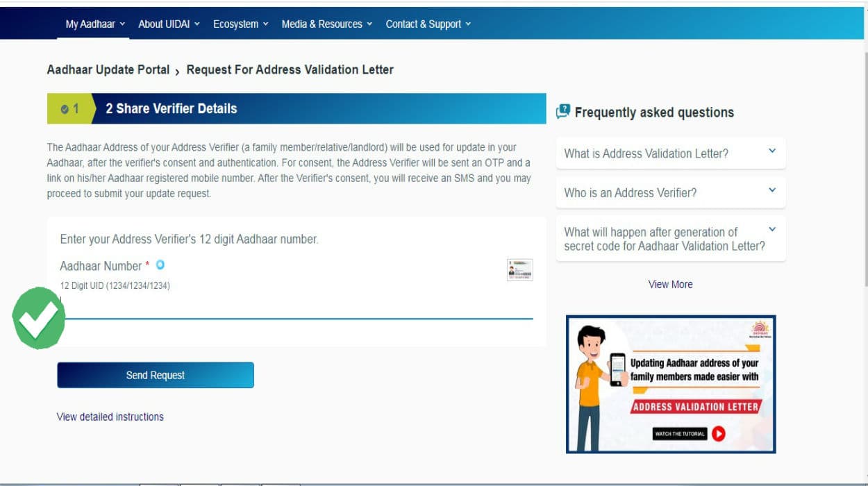This screenshot has width=868, height=486.
Task: Click View More under the FAQs
Action: 670,284
